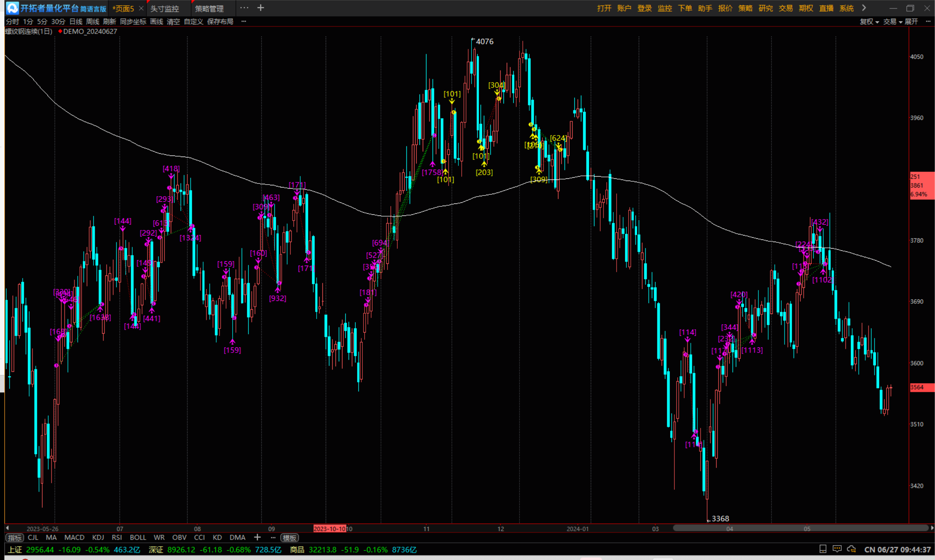Viewport: 935px width, 560px height.
Task: Click the 模板 button
Action: pyautogui.click(x=289, y=537)
